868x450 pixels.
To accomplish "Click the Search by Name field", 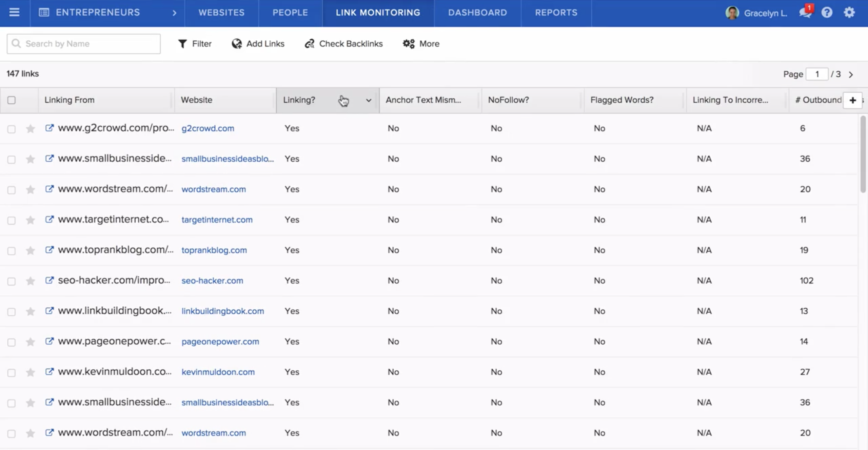I will pos(84,44).
